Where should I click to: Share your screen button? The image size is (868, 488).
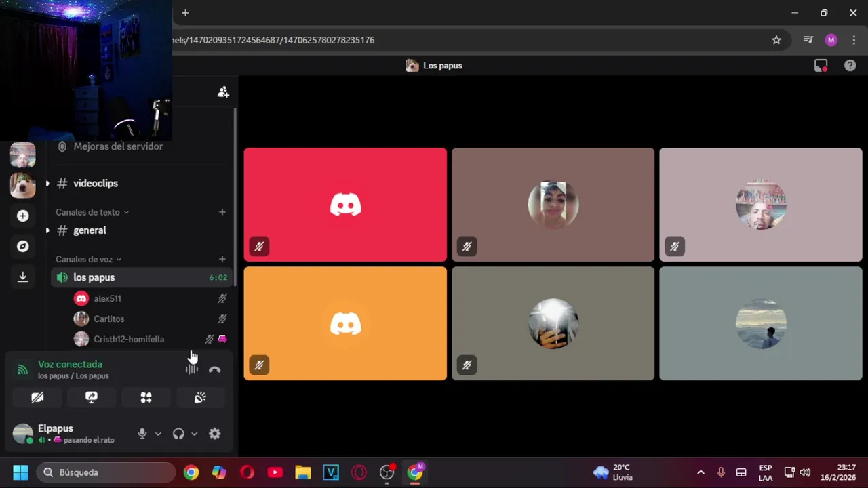pyautogui.click(x=92, y=398)
